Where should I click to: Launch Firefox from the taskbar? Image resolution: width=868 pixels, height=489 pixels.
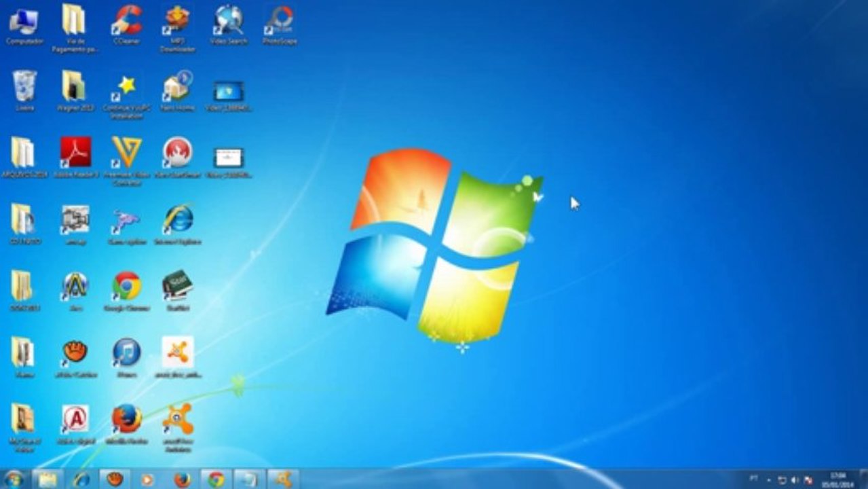[x=182, y=479]
